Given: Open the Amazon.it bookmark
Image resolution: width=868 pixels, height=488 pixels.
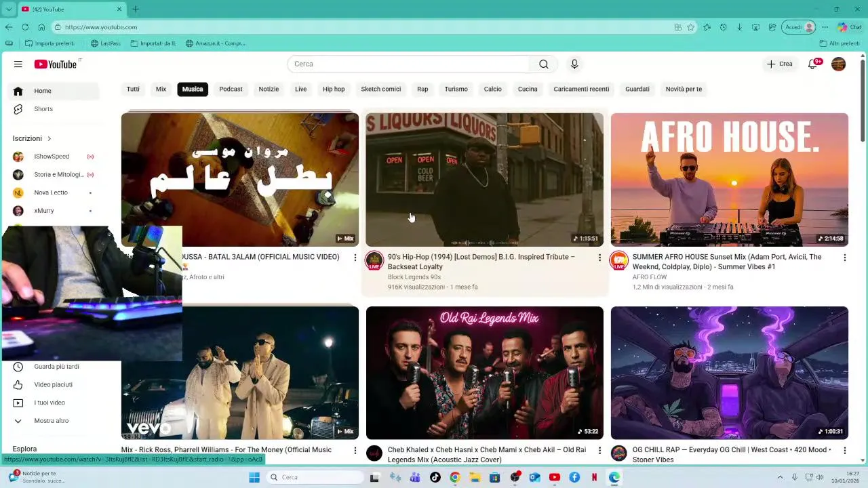Looking at the screenshot, I should pos(215,43).
